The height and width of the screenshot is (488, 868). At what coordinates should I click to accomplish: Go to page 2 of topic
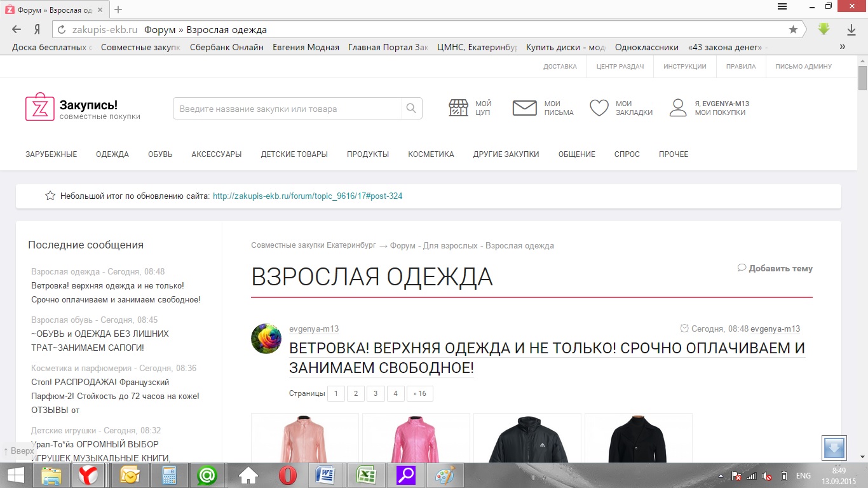(x=356, y=394)
